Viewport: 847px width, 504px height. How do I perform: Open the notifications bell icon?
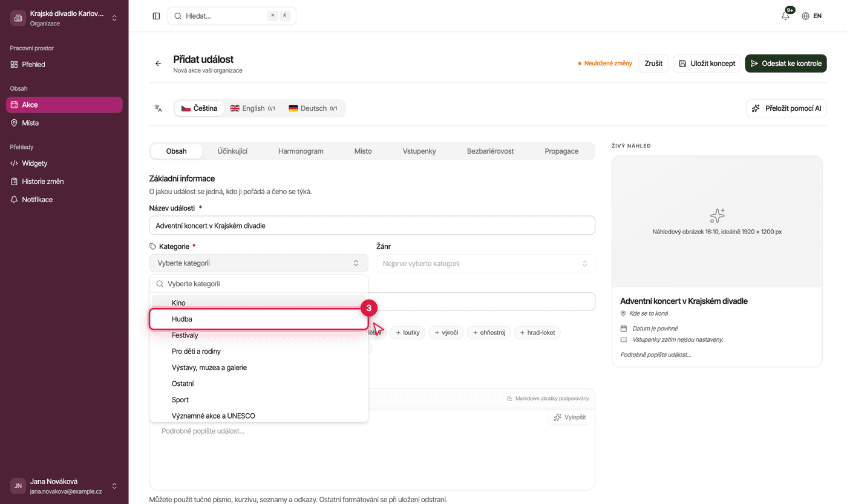point(785,16)
